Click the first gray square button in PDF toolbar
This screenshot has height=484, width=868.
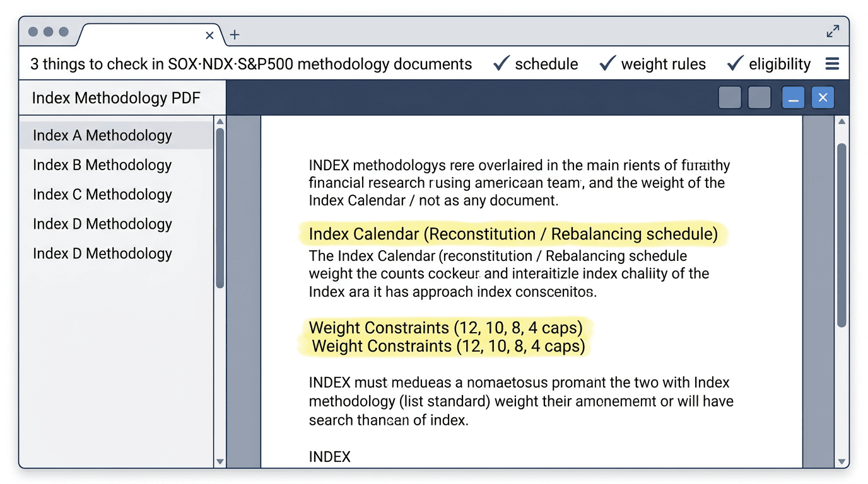coord(730,98)
